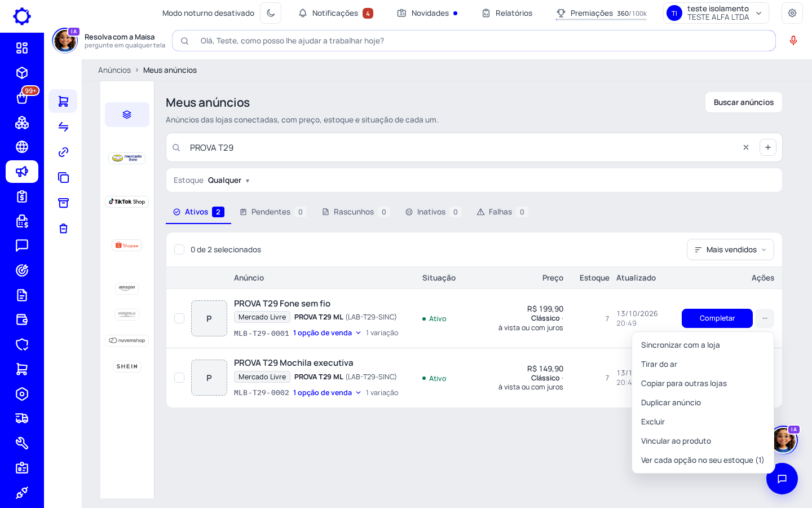Open globe icon in left sidebar
This screenshot has width=812, height=508.
[22, 147]
